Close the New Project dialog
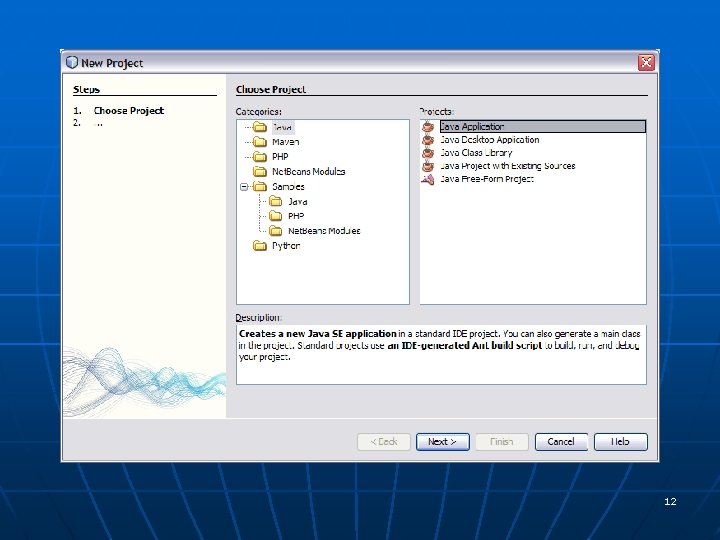720x540 pixels. coord(646,62)
